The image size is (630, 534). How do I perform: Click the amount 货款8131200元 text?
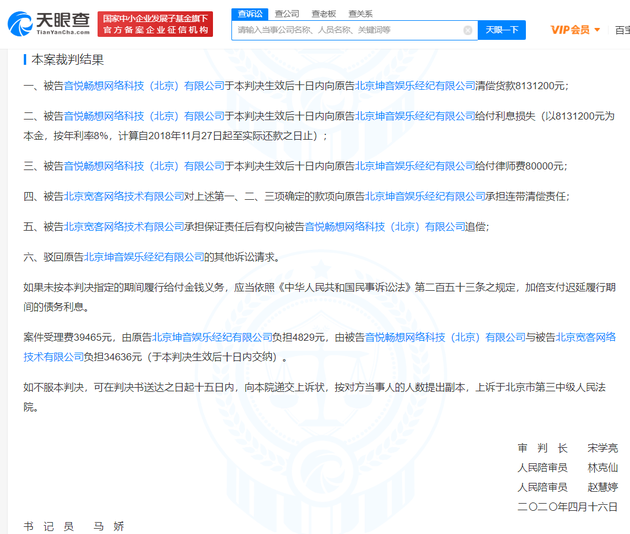pos(530,86)
